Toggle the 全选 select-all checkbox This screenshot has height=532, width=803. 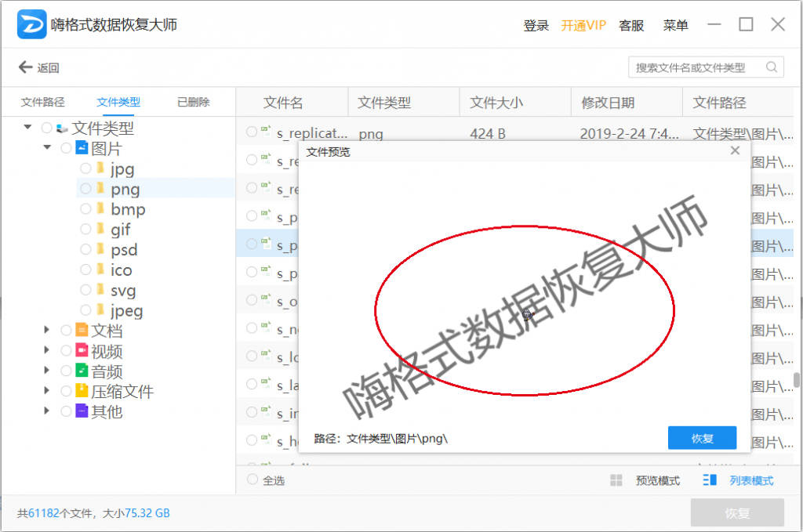(252, 480)
